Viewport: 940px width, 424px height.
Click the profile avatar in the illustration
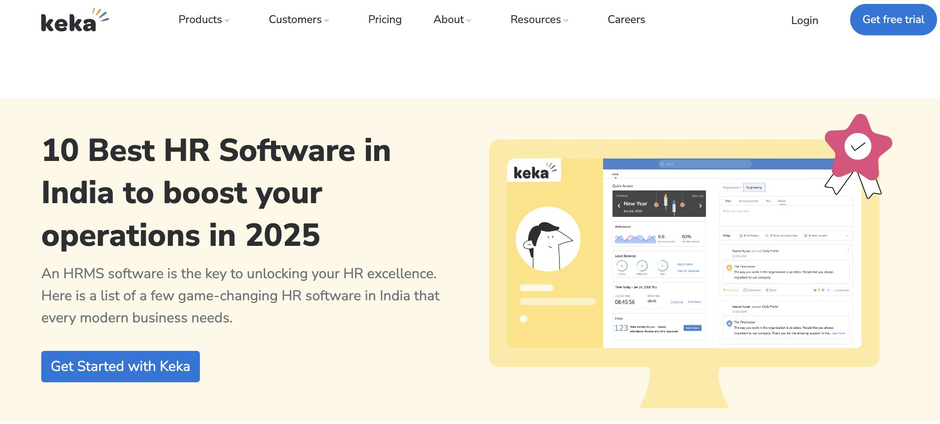point(547,239)
